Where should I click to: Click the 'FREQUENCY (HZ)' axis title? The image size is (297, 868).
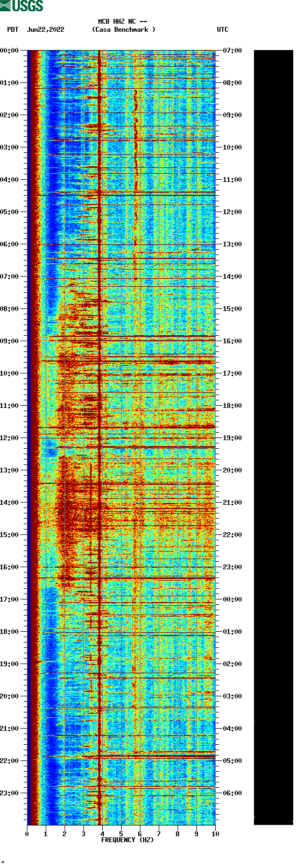coord(128,840)
